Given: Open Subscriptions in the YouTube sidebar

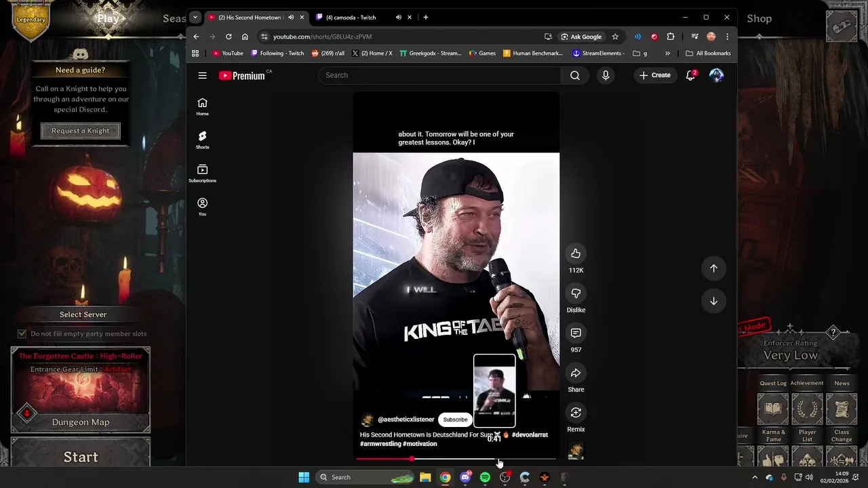Looking at the screenshot, I should point(202,173).
